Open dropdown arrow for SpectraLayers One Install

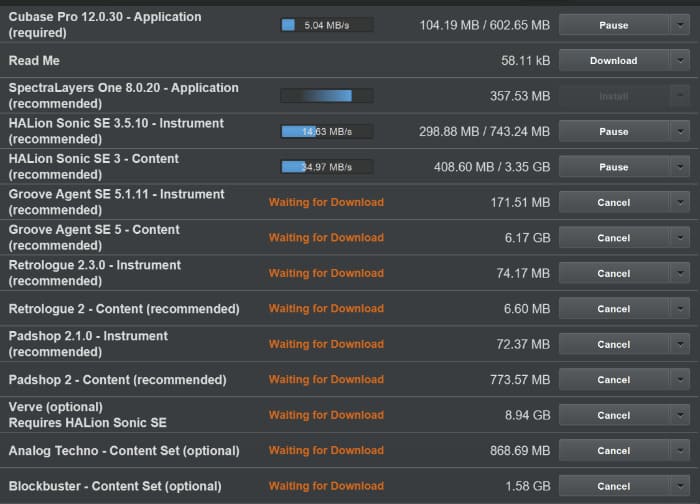[680, 96]
